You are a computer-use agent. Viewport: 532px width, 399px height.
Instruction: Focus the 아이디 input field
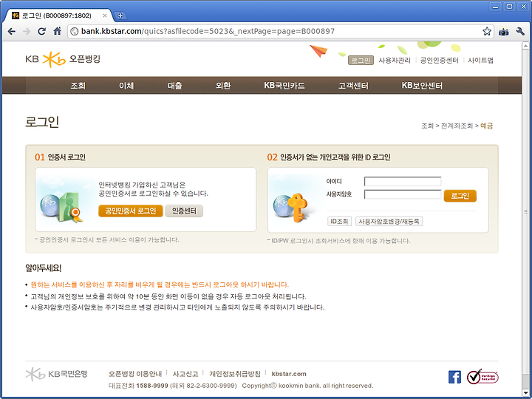pyautogui.click(x=403, y=182)
